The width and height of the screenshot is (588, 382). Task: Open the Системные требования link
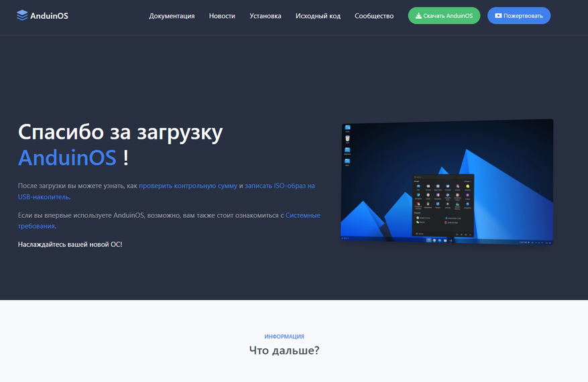[169, 220]
